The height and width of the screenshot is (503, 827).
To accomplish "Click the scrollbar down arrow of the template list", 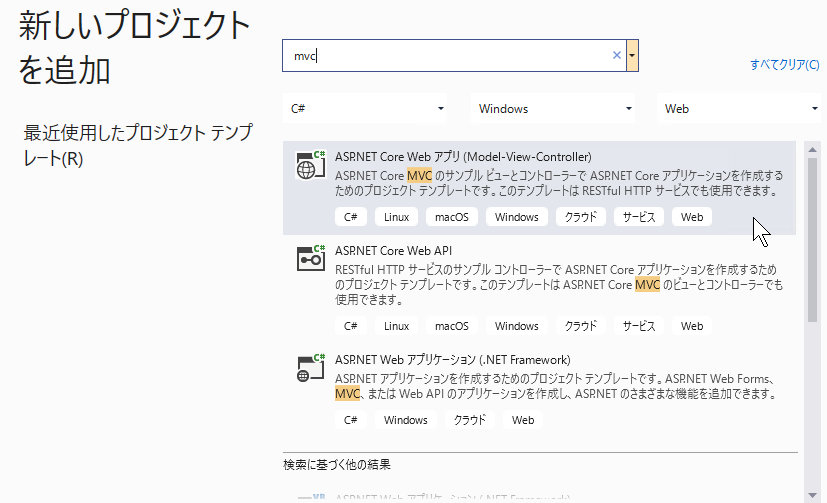I will [812, 495].
